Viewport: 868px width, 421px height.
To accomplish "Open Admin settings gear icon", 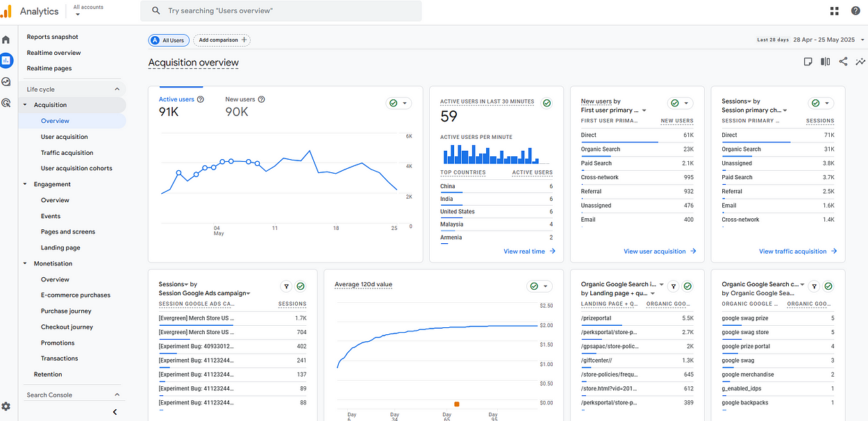I will click(x=6, y=406).
